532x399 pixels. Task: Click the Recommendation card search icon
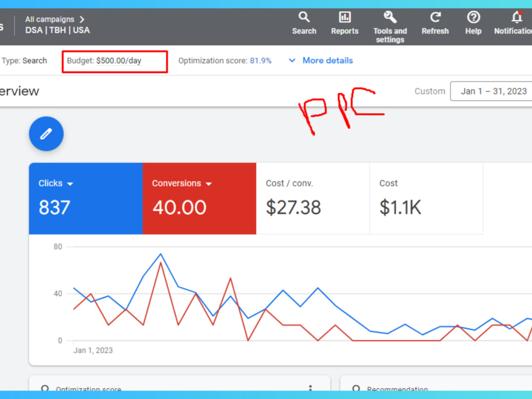tap(355, 388)
